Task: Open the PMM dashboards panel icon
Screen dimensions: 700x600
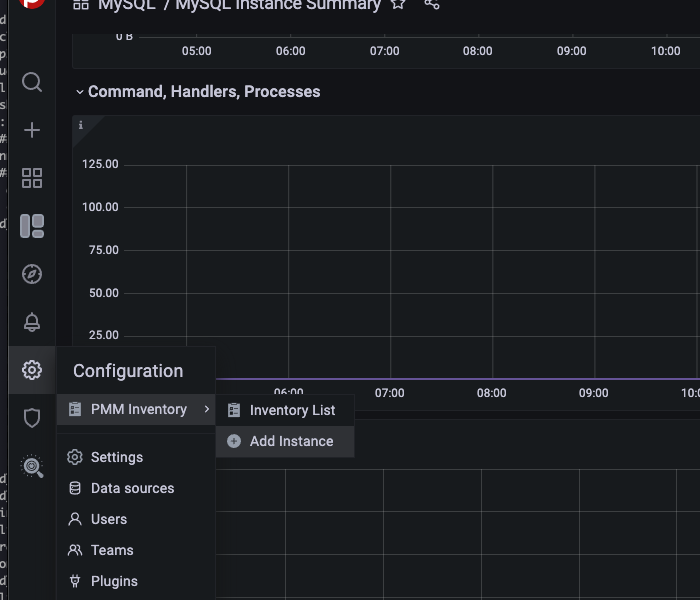Action: (x=32, y=226)
